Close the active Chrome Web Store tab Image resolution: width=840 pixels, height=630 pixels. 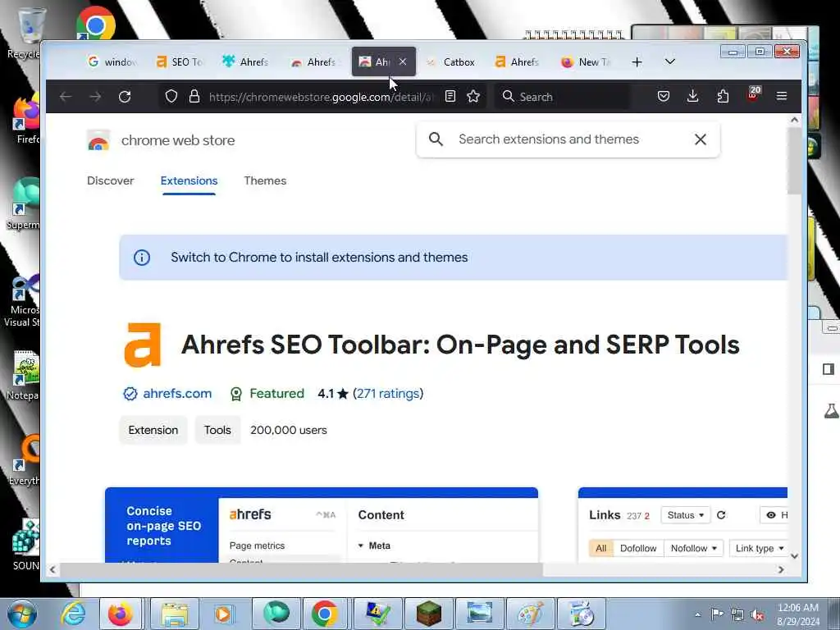(403, 62)
